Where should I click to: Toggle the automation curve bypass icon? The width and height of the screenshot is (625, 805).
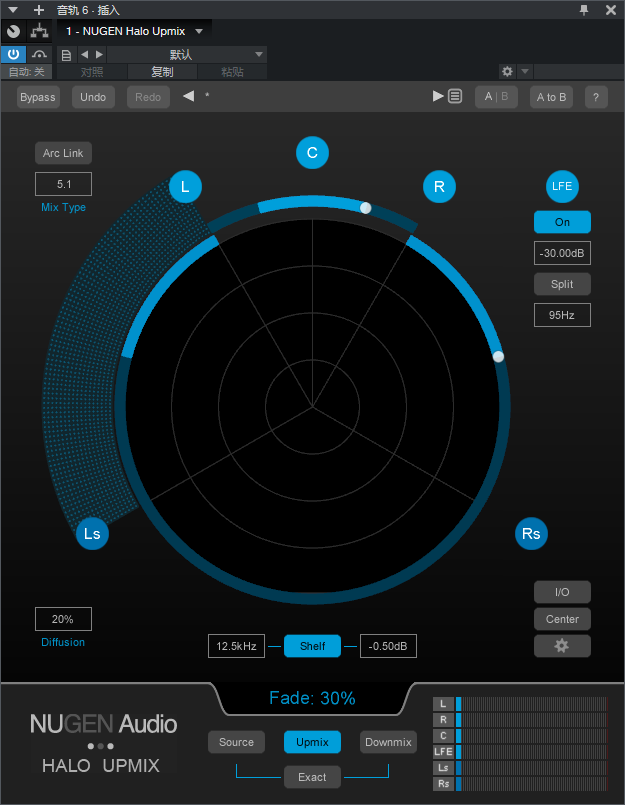pyautogui.click(x=39, y=54)
